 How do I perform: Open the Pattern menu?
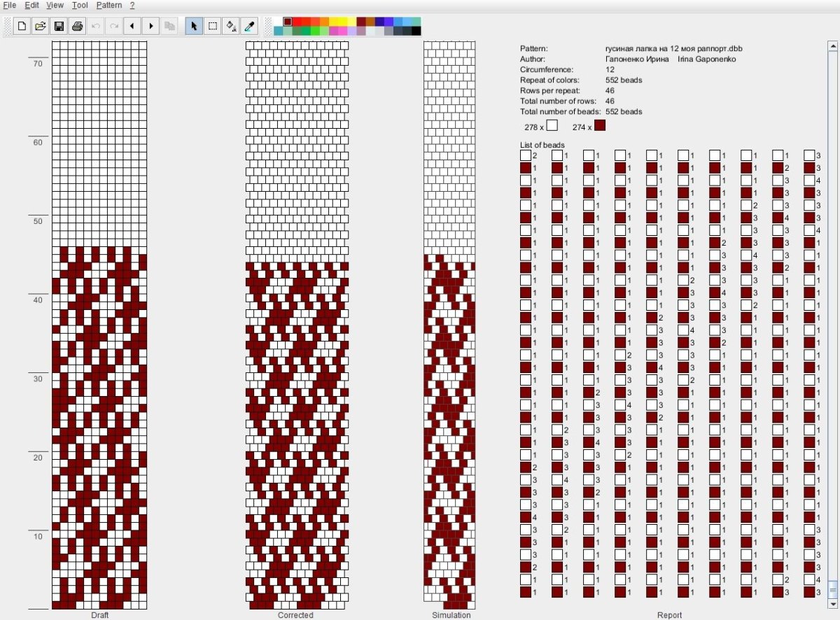tap(108, 5)
